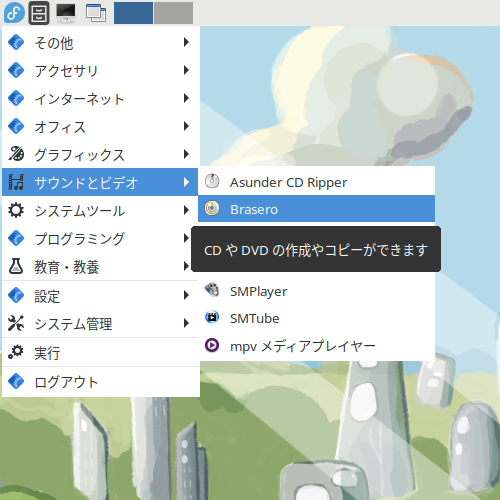Expand the アクセサリ submenu arrow
The height and width of the screenshot is (500, 500).
(186, 70)
